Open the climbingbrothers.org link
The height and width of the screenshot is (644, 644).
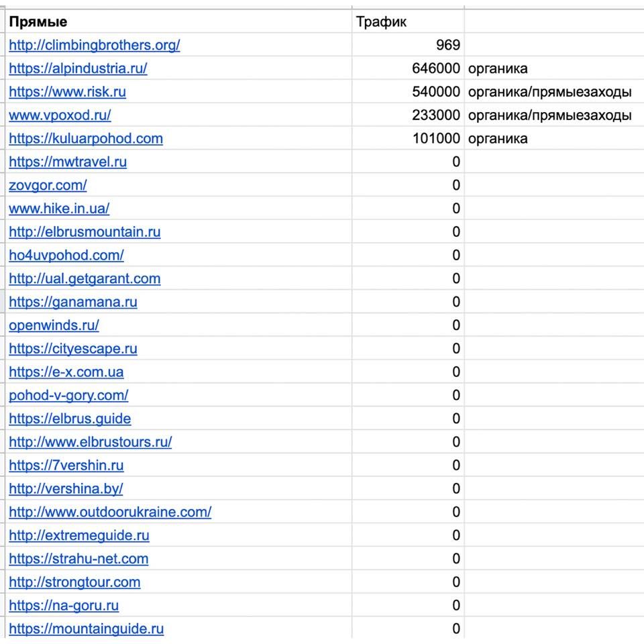click(94, 45)
